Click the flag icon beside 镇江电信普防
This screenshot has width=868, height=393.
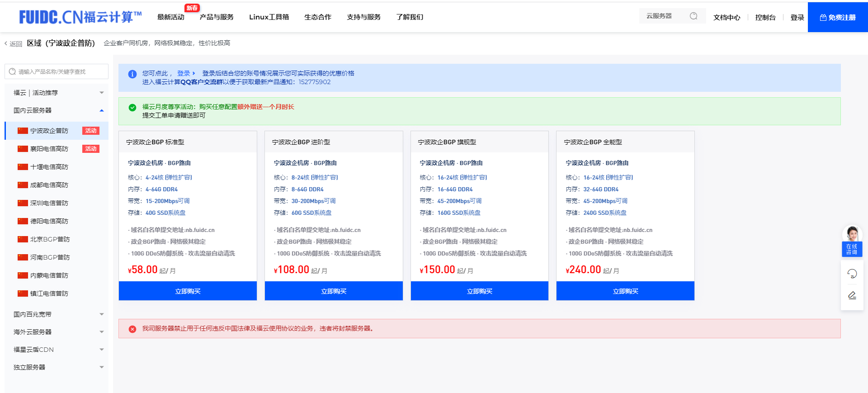point(23,294)
